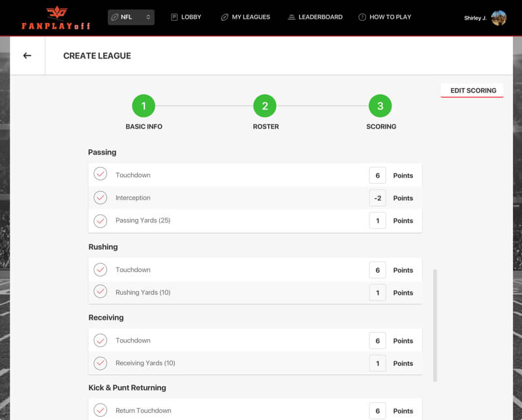Click the Receiving section heading
The height and width of the screenshot is (420, 522).
pyautogui.click(x=106, y=318)
